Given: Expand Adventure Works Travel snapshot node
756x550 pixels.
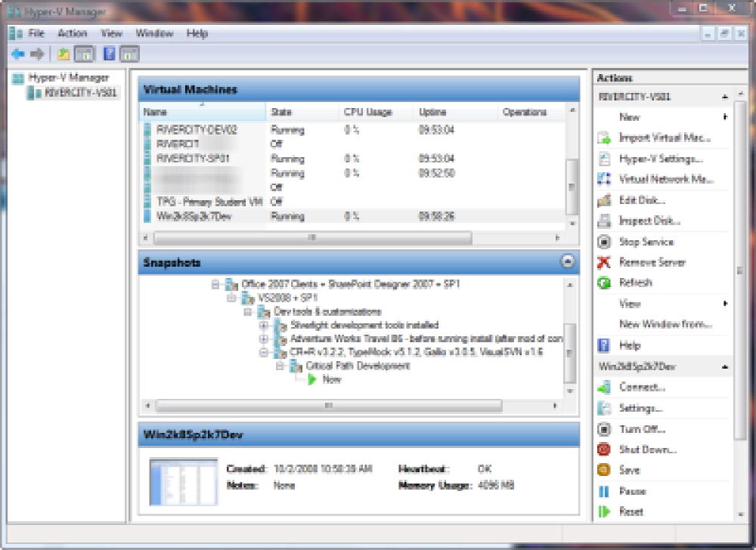Looking at the screenshot, I should tap(264, 339).
